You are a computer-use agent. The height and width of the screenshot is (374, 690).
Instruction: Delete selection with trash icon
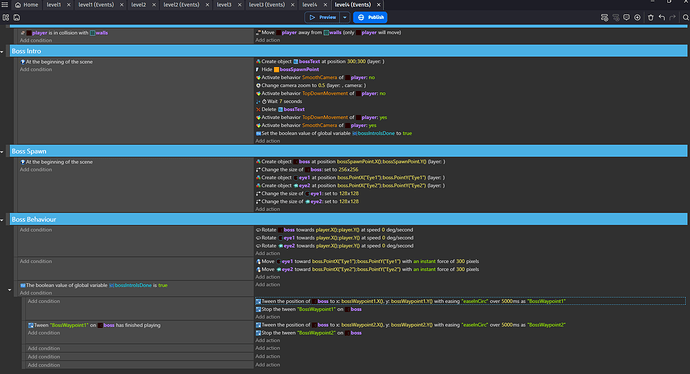point(650,18)
